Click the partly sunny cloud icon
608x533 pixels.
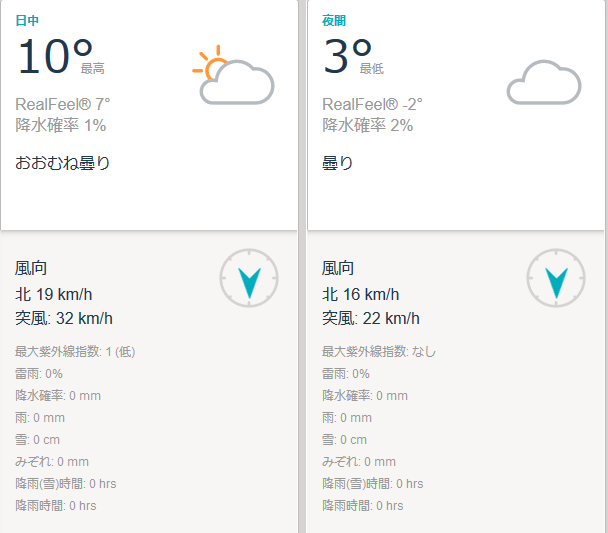pos(233,75)
